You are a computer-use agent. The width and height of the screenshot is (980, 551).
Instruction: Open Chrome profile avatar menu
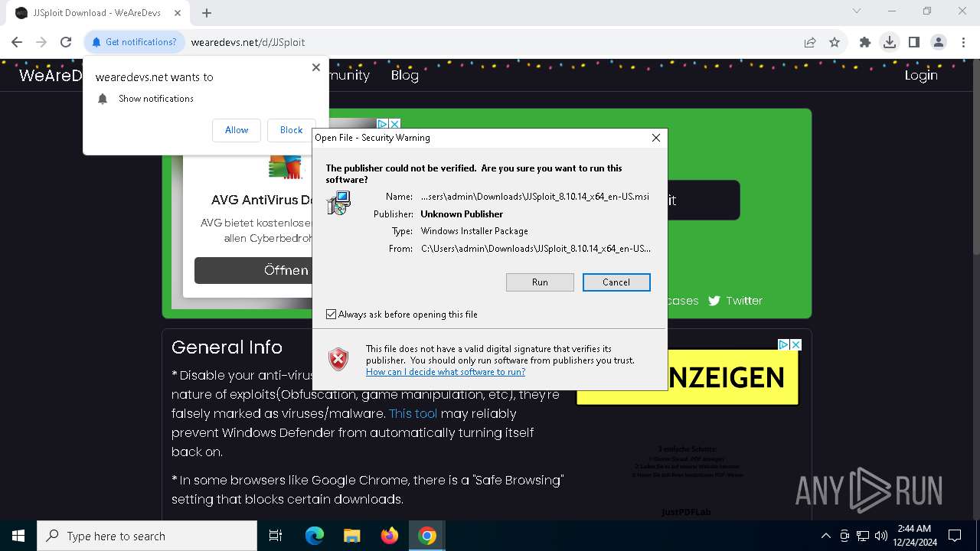(939, 42)
